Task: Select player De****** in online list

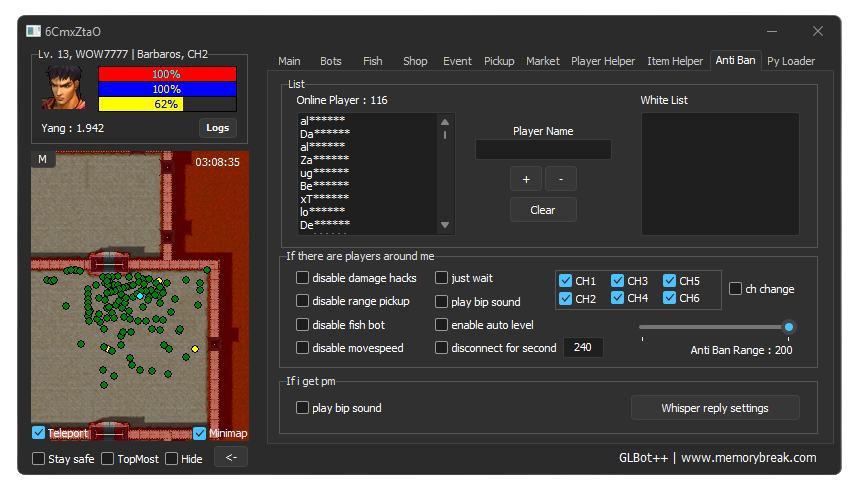Action: [325, 224]
